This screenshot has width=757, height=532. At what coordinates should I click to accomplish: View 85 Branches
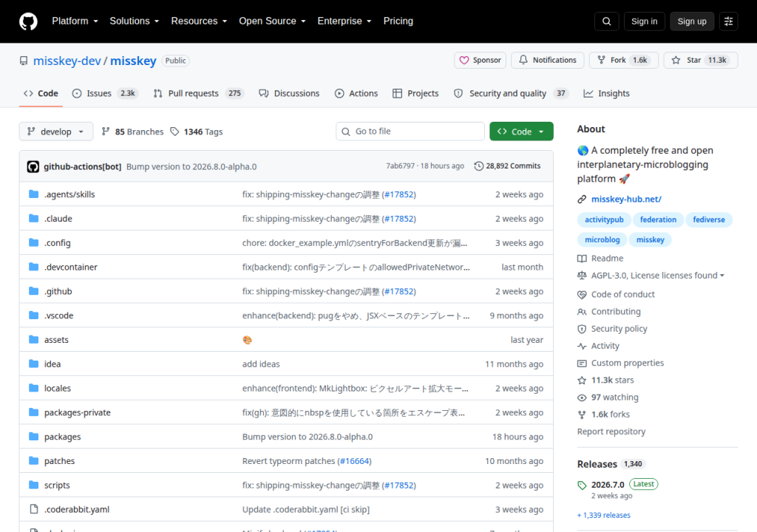(x=133, y=132)
